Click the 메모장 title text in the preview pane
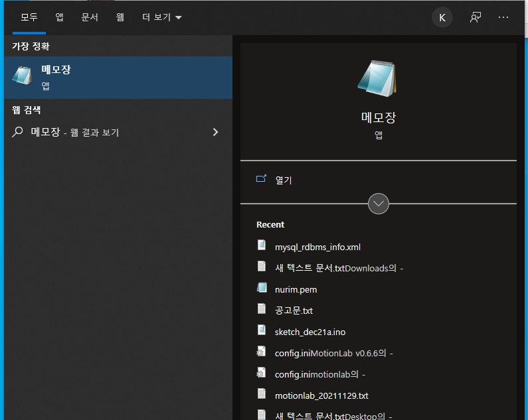The width and height of the screenshot is (528, 420). 379,117
